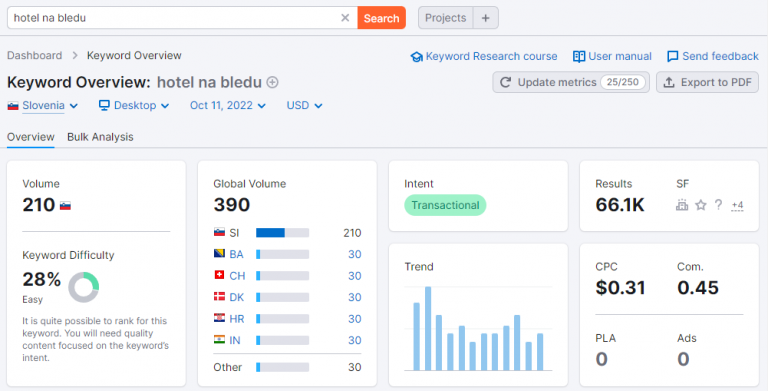Viewport: 768px width, 391px height.
Task: Click the Slovenia flag in country selector
Action: pos(13,106)
